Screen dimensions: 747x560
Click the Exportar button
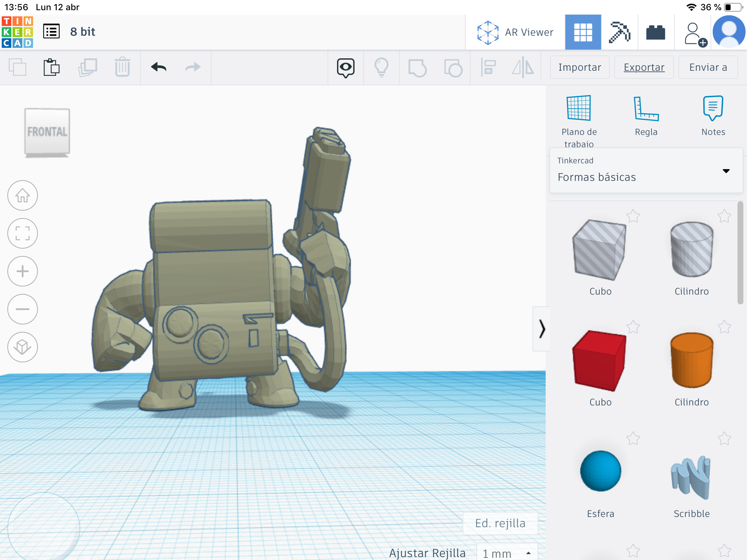(644, 67)
